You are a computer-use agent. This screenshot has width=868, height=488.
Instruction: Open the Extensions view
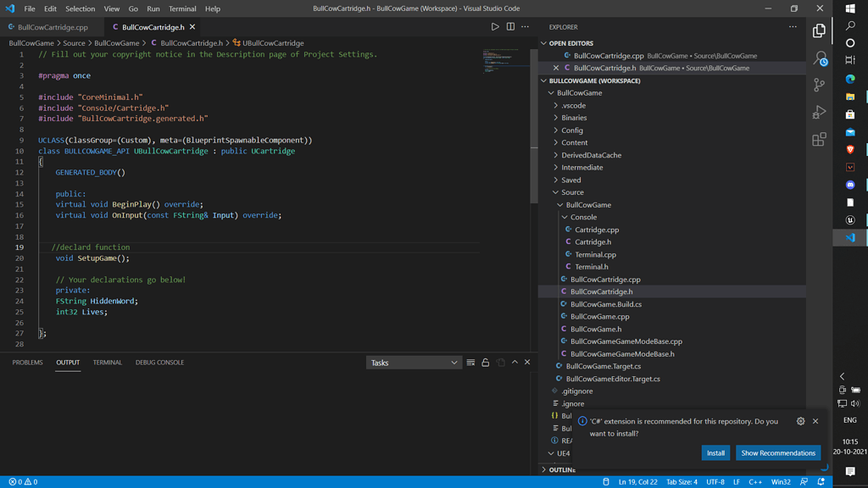[820, 139]
